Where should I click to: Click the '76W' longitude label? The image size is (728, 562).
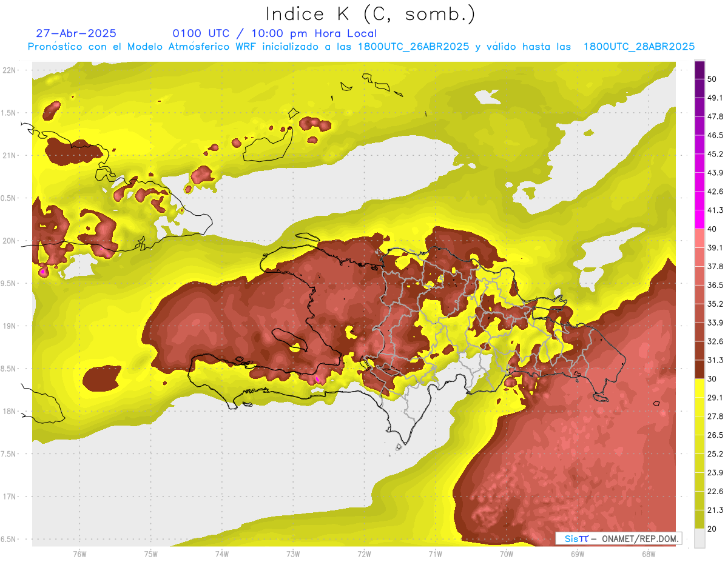[79, 554]
